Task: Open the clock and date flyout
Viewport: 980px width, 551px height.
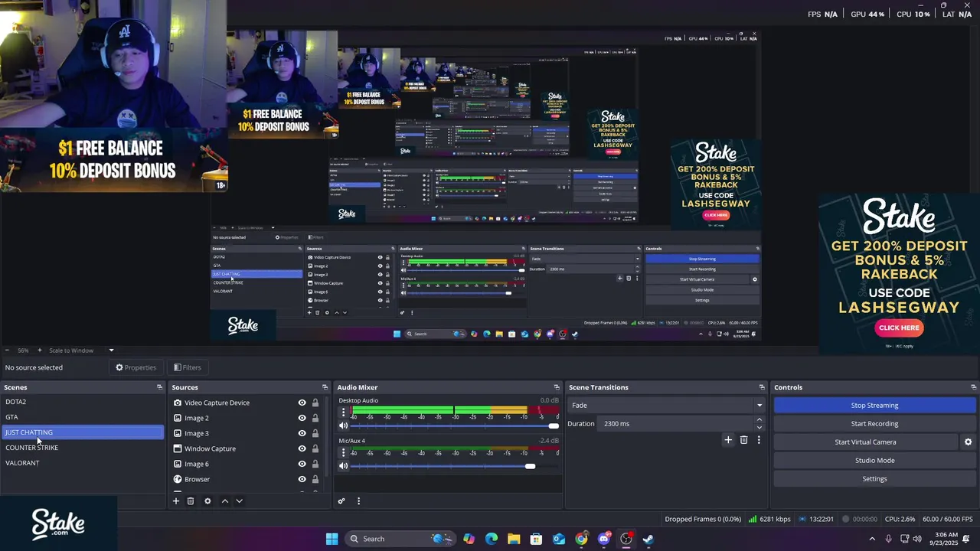Action: click(x=943, y=539)
